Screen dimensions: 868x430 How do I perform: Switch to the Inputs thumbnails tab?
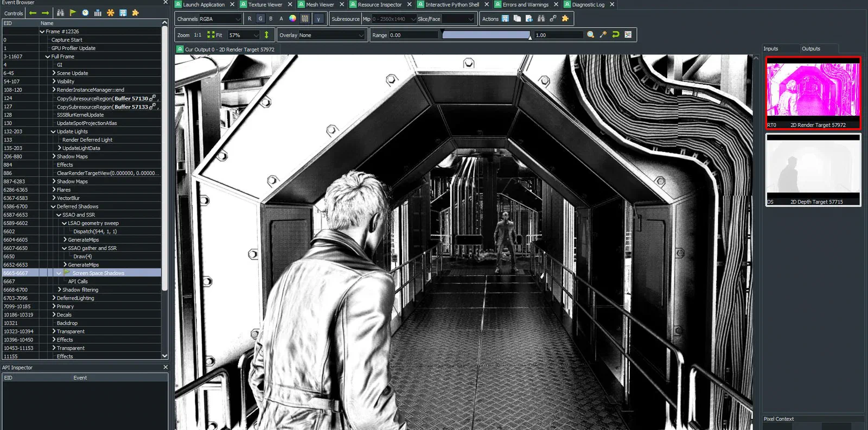coord(771,49)
